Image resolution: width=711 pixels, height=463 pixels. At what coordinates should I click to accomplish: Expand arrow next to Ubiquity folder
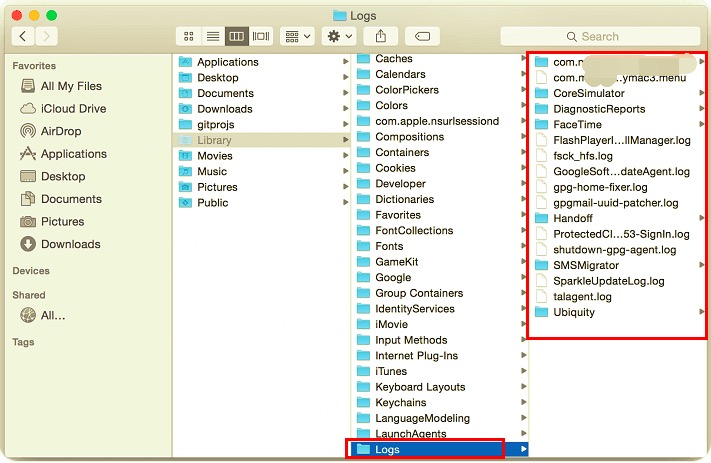coord(701,312)
